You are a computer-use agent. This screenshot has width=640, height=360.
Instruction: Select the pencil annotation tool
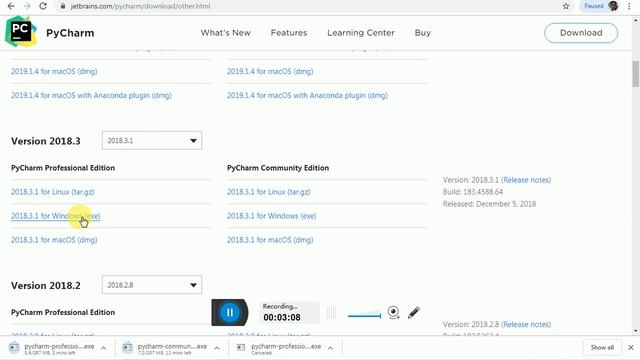[414, 312]
